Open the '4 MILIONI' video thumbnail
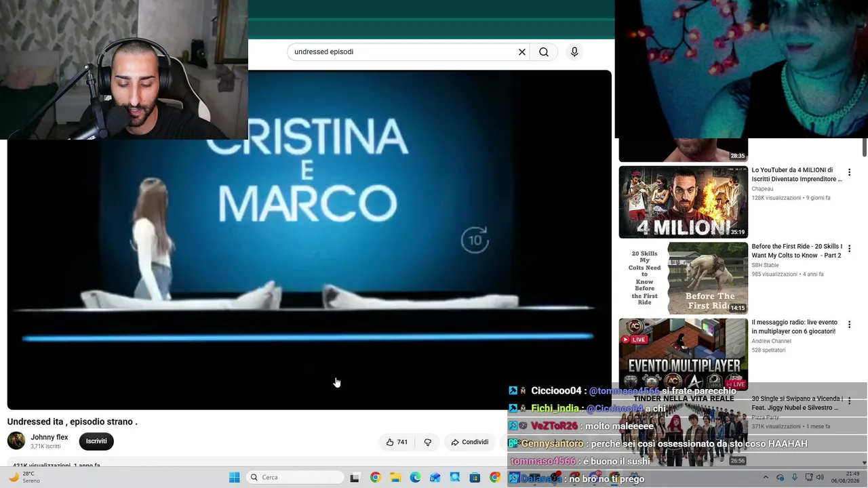This screenshot has height=488, width=868. 683,202
